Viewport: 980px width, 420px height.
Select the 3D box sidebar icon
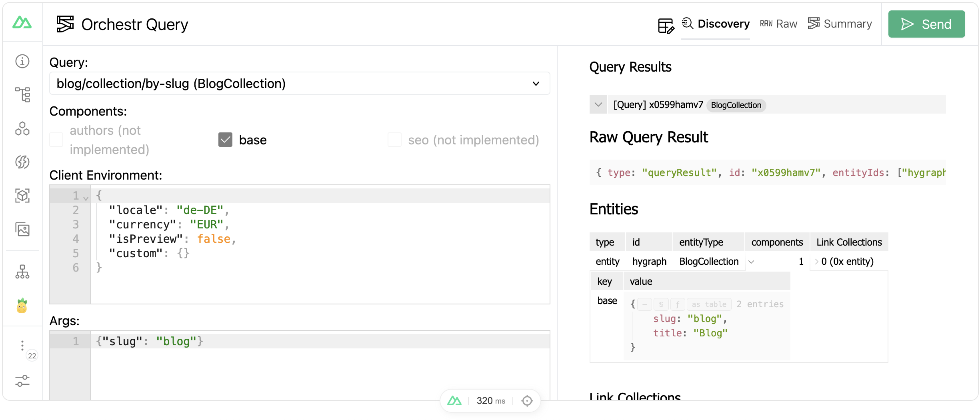[x=22, y=196]
